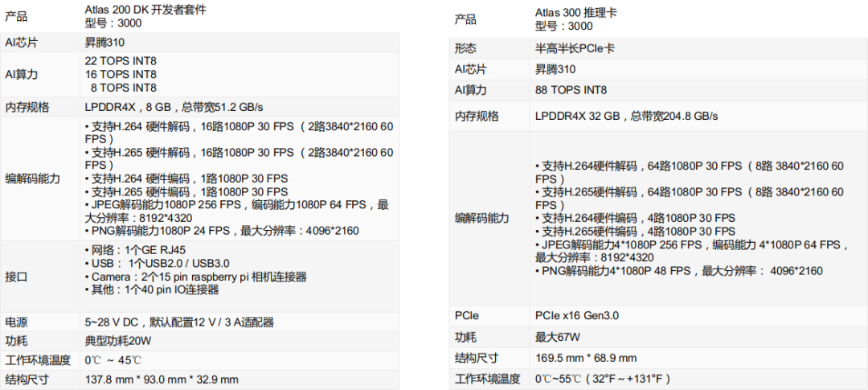Click the 典型功耗20W value
The width and height of the screenshot is (868, 390).
(x=117, y=341)
